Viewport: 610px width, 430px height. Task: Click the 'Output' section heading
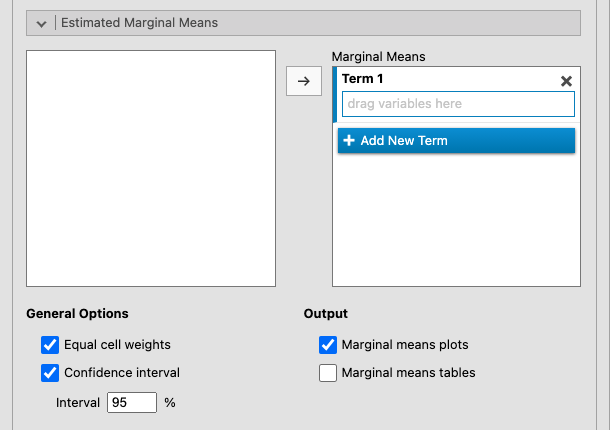(325, 314)
